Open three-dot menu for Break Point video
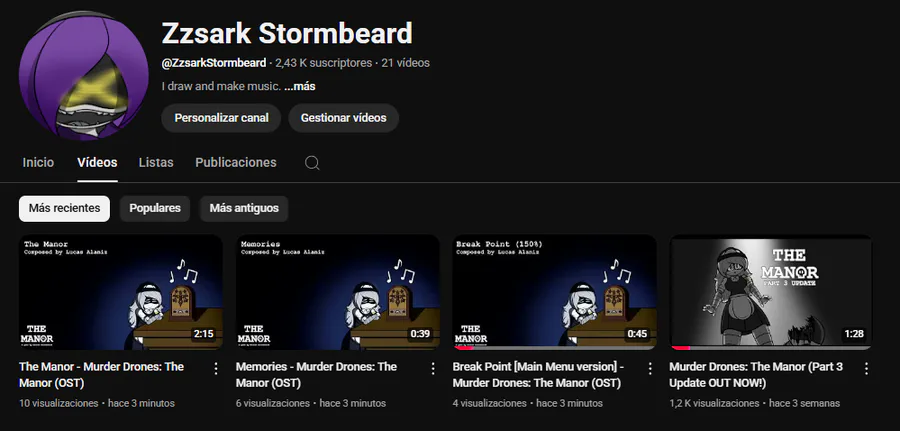 tap(650, 368)
